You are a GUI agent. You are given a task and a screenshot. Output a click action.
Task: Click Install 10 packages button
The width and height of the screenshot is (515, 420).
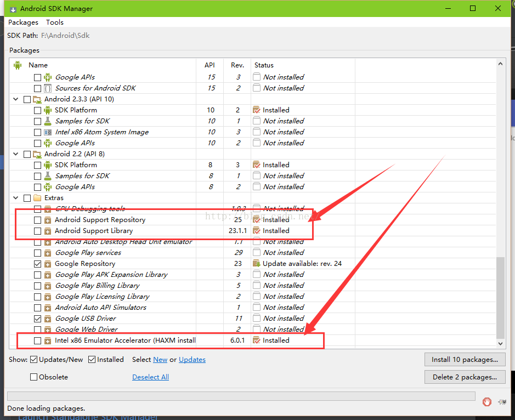coord(465,360)
